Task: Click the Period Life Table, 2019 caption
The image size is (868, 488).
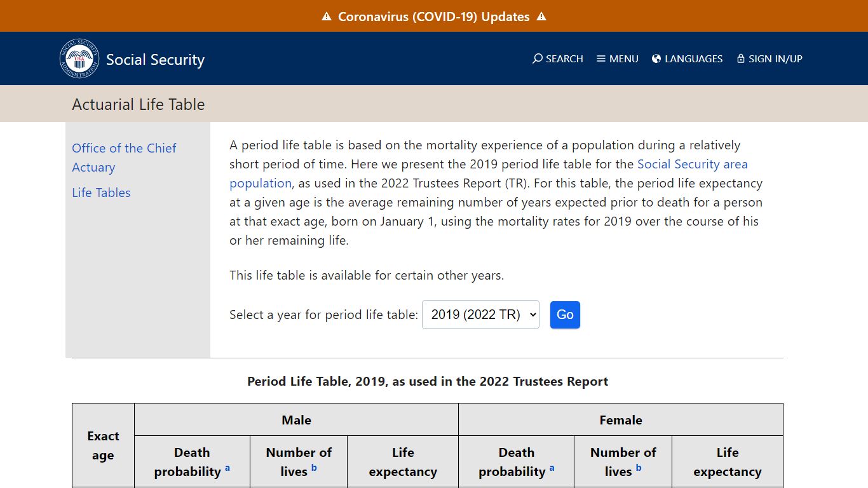Action: coord(428,381)
